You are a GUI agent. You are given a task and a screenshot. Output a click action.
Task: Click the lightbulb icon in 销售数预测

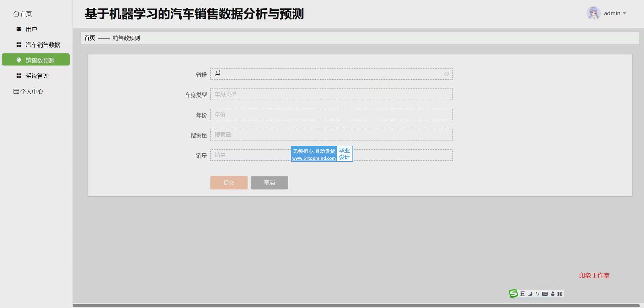tap(19, 60)
